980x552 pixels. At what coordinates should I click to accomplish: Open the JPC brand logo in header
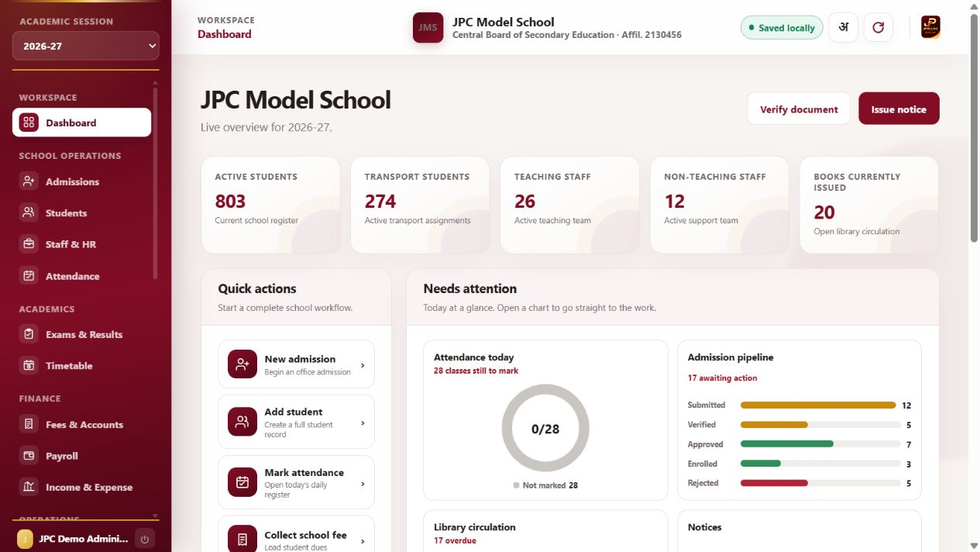click(x=930, y=27)
